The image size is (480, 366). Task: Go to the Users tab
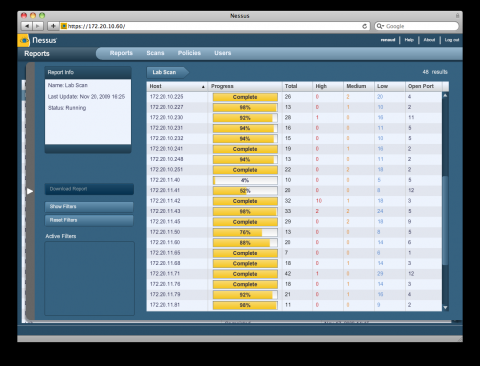coord(223,53)
